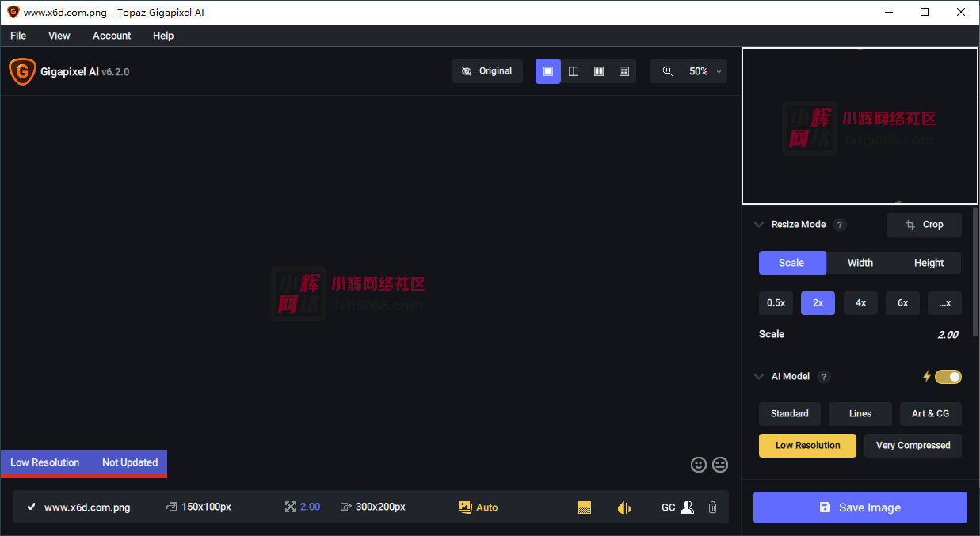
Task: Switch to Width resize tab
Action: point(860,263)
